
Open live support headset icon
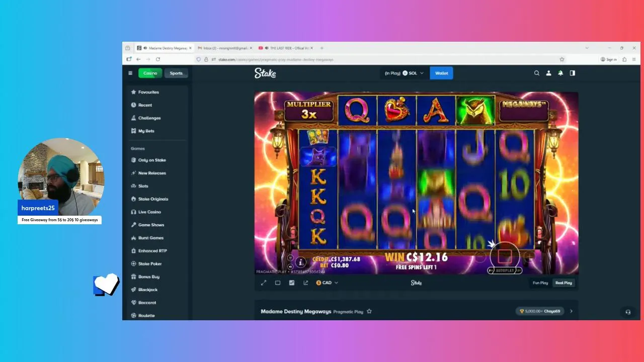pos(628,312)
